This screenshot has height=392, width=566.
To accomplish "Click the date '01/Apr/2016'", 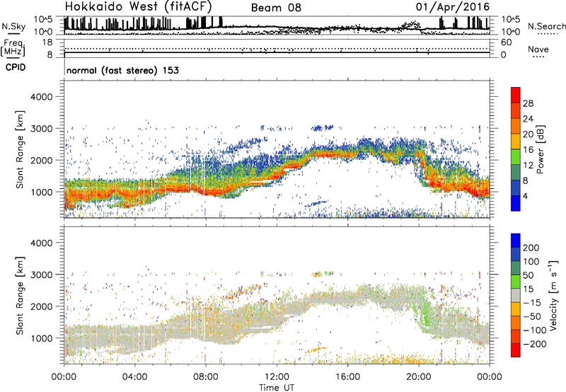I will pyautogui.click(x=453, y=7).
